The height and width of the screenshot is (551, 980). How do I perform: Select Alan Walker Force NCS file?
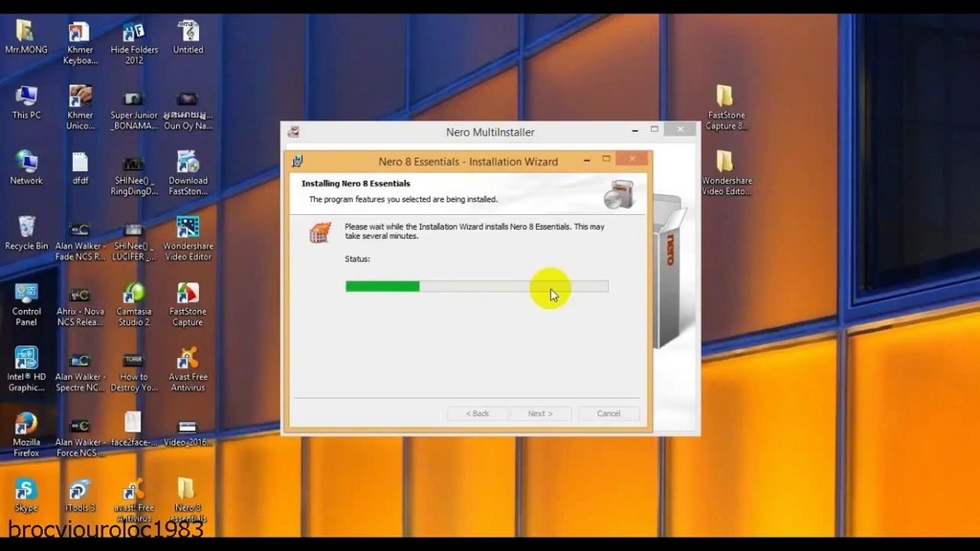80,436
